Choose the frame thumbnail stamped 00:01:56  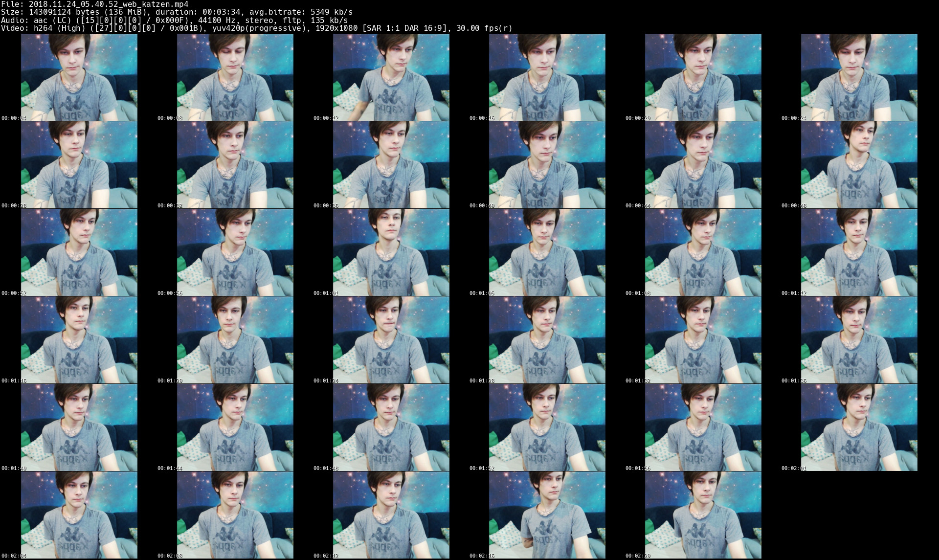pos(703,427)
